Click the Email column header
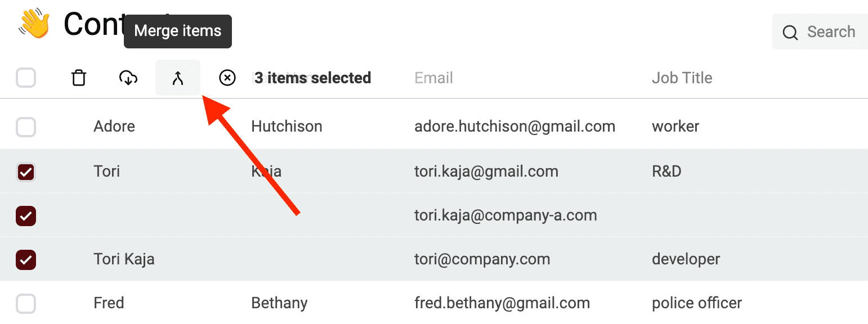This screenshot has height=324, width=868. pos(433,78)
